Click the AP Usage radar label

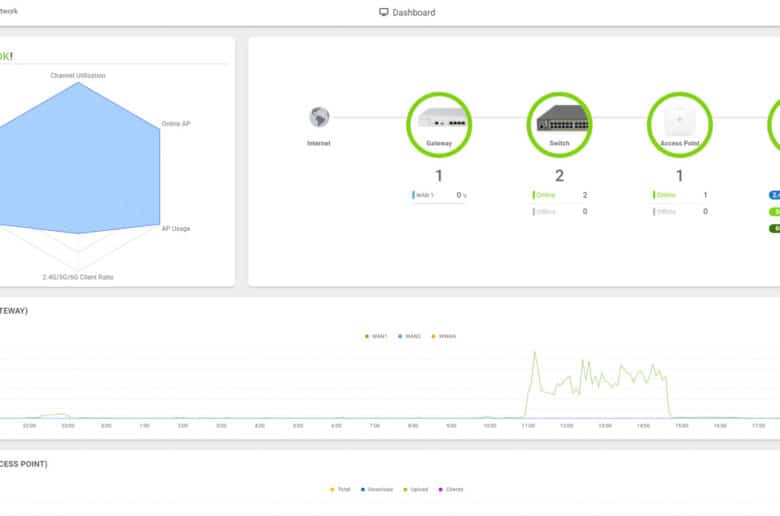pos(176,228)
